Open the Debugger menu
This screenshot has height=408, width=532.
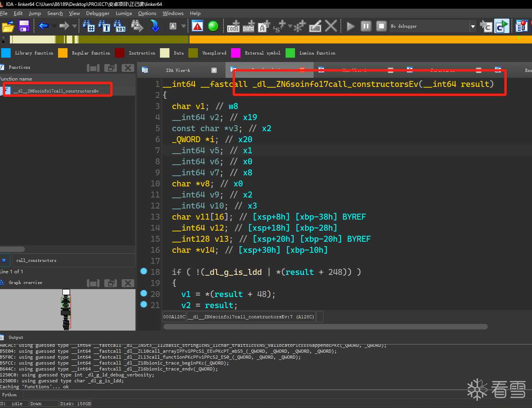point(98,13)
